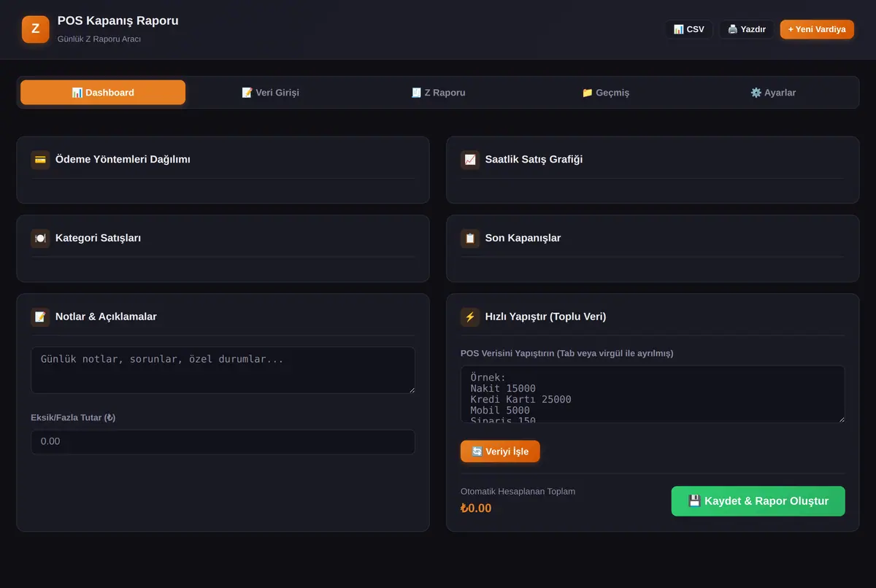Click the Ödeme Yöntemleri Dağılımı heading
876x588 pixels.
(123, 160)
